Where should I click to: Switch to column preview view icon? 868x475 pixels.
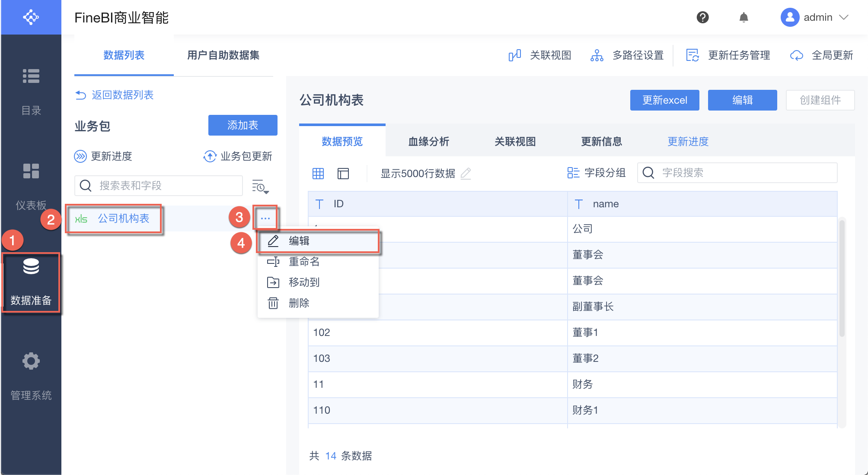click(x=343, y=173)
